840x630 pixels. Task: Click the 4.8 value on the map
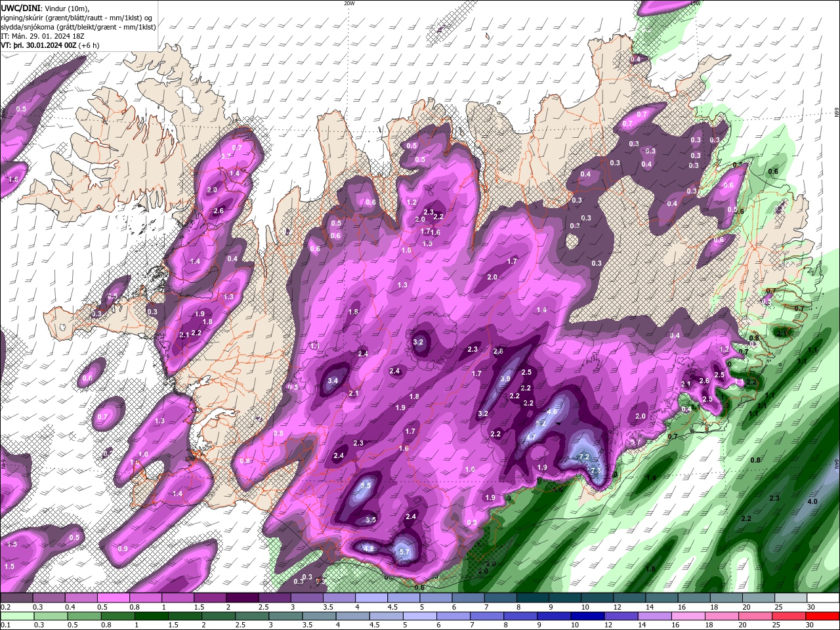tap(369, 549)
